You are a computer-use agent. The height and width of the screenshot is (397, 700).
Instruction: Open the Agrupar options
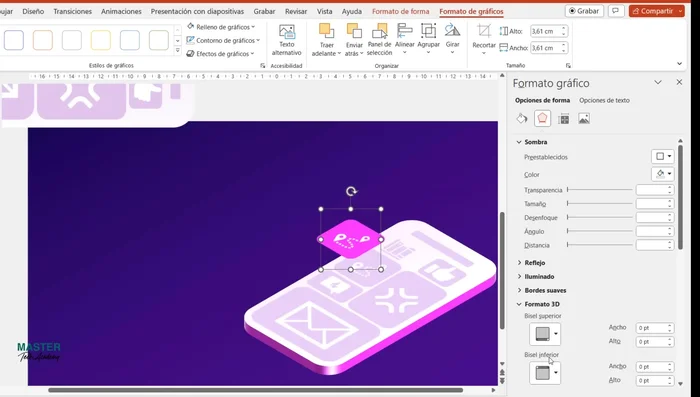(x=428, y=39)
